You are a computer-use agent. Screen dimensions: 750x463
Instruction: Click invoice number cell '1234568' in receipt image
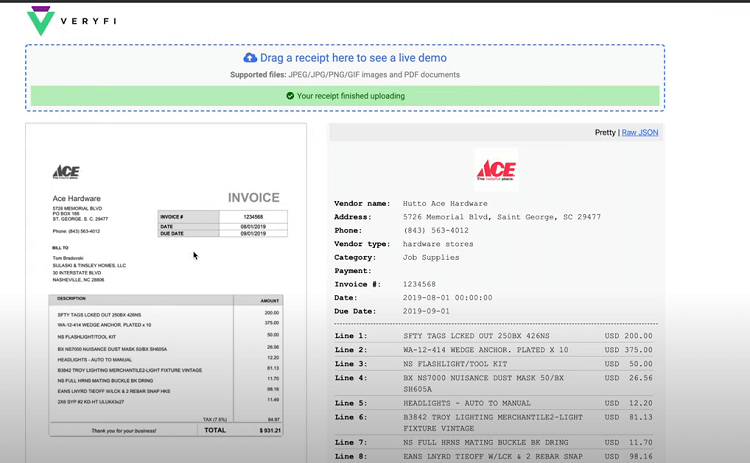[253, 217]
